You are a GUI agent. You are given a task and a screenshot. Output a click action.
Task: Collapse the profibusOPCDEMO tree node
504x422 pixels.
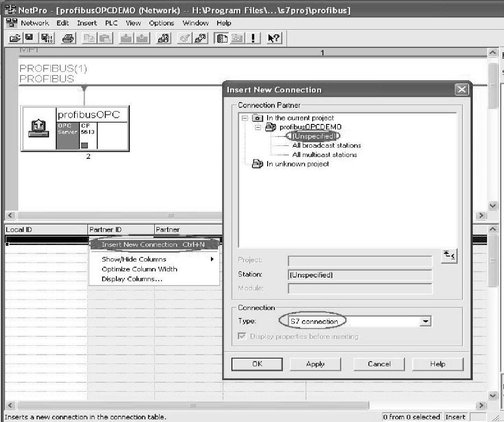[x=257, y=127]
